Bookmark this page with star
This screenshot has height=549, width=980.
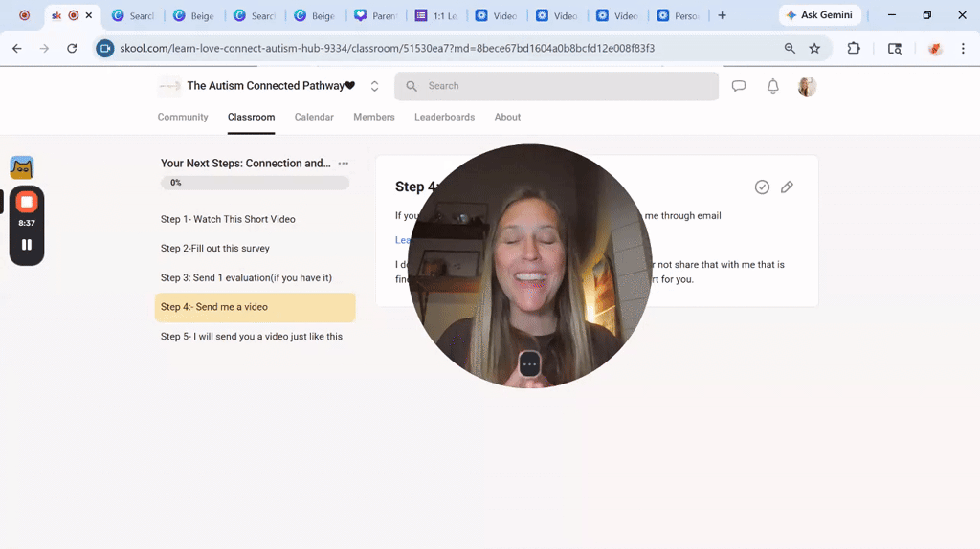point(814,48)
